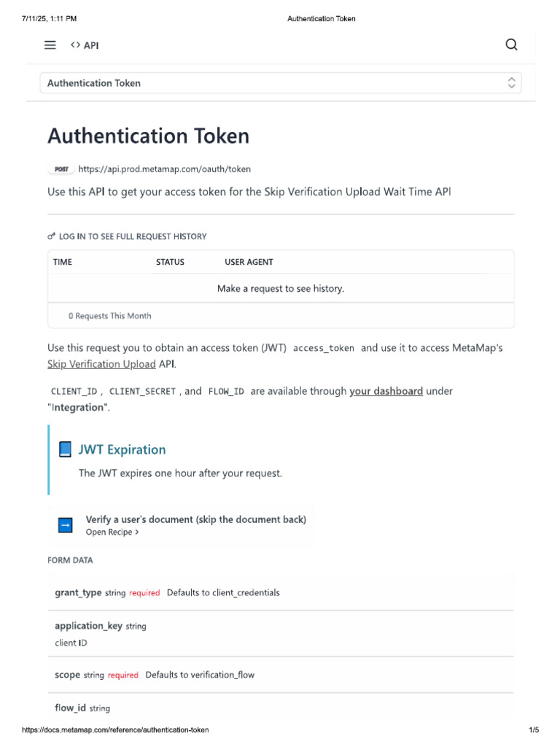Click Log in to see full request history
Viewport: 560px width, 747px height.
[x=133, y=236]
